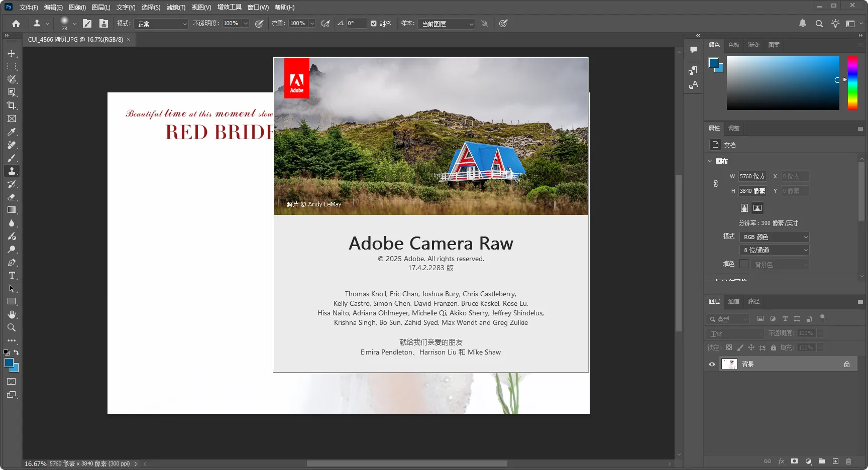
Task: Switch to the 通道 channels tab
Action: coord(734,302)
